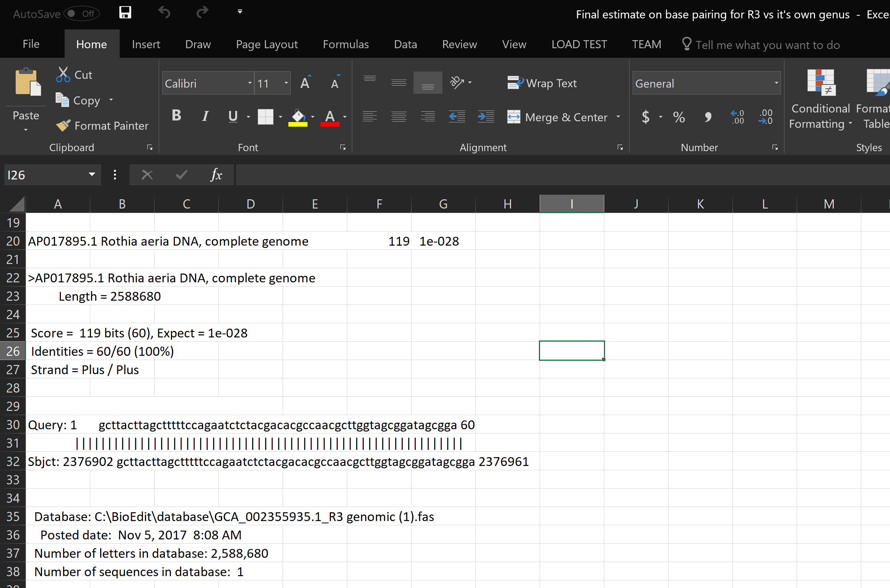This screenshot has height=588, width=890.
Task: Click the Save icon in the title bar
Action: point(125,13)
